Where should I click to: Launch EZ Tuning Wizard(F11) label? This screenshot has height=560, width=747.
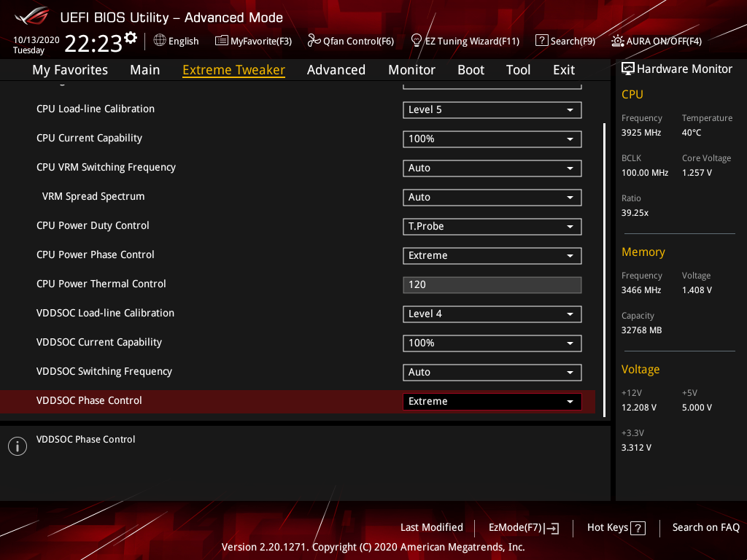point(472,42)
